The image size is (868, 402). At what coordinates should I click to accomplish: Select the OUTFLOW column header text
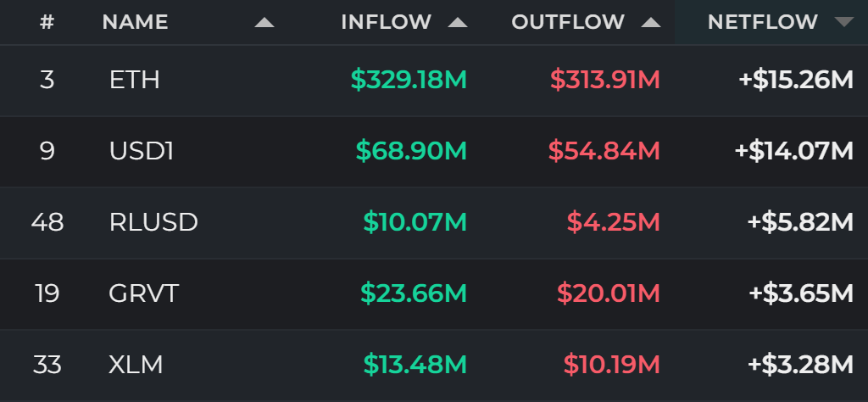tap(568, 22)
